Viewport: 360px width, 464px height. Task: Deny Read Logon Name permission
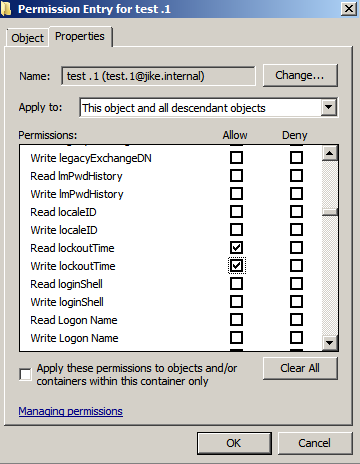296,320
